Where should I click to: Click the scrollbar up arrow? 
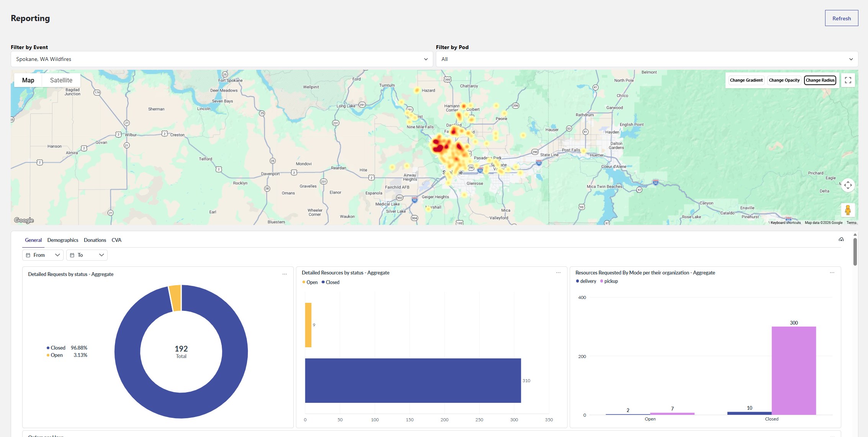(855, 235)
